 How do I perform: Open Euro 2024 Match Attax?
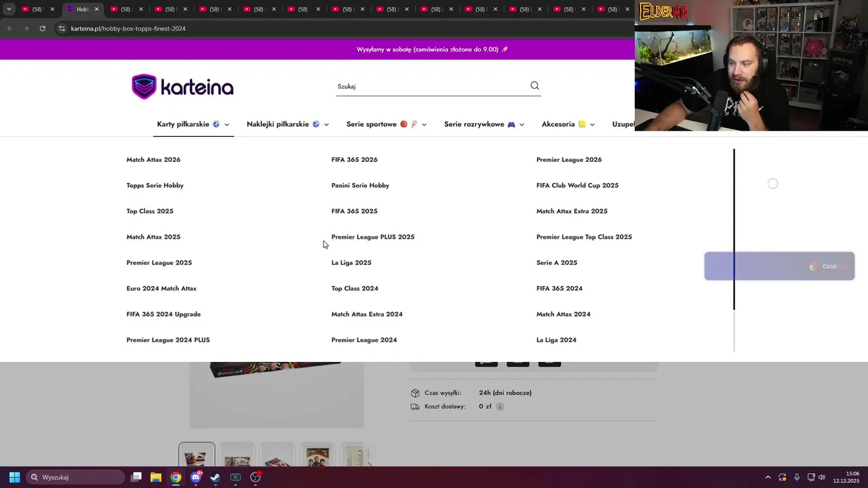(161, 289)
